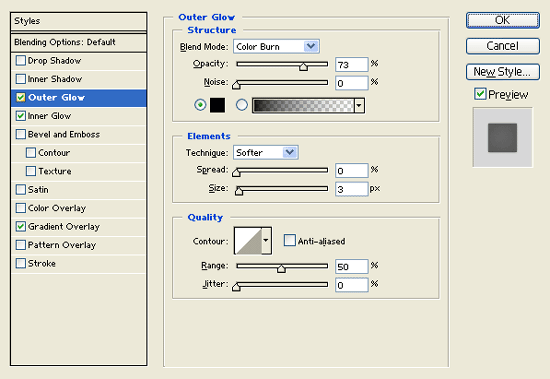Click the style preview thumbnail
550x379 pixels.
coord(502,138)
